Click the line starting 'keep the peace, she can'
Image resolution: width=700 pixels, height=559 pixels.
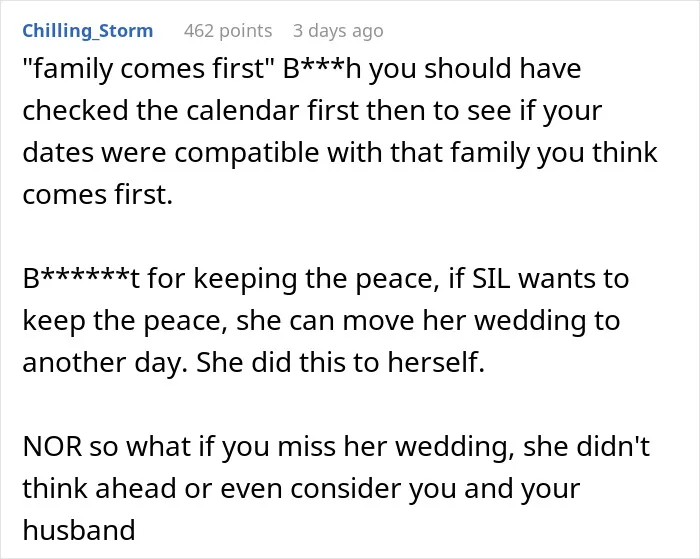coord(321,321)
